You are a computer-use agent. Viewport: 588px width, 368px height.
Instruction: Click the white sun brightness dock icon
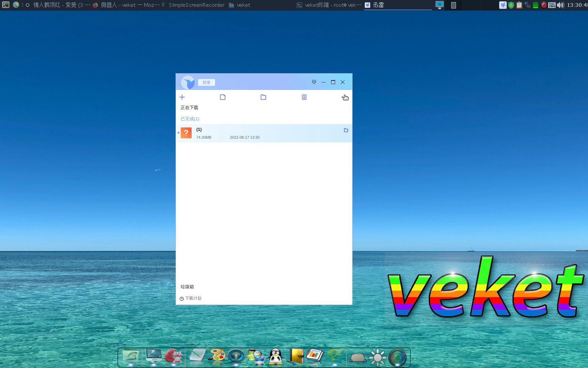coord(378,357)
